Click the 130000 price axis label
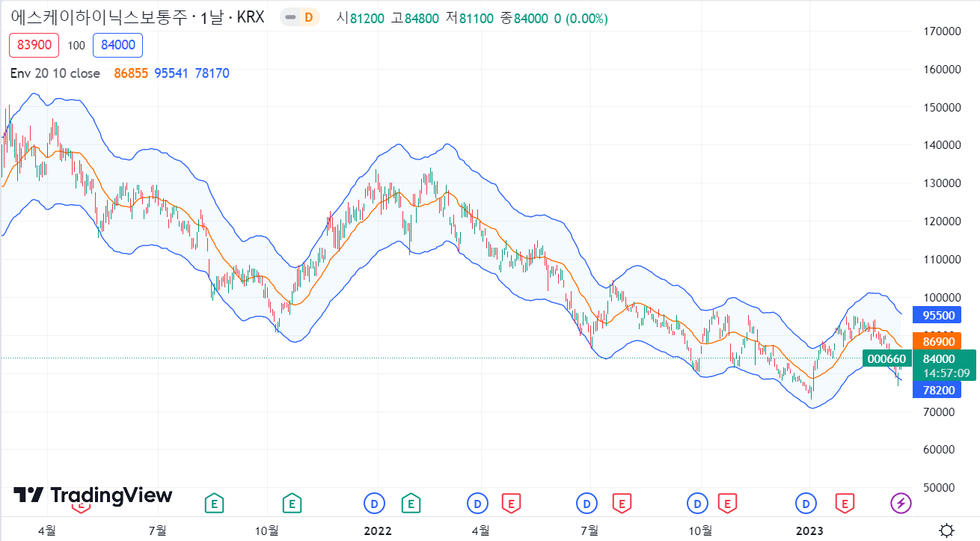980x541 pixels. [x=941, y=183]
